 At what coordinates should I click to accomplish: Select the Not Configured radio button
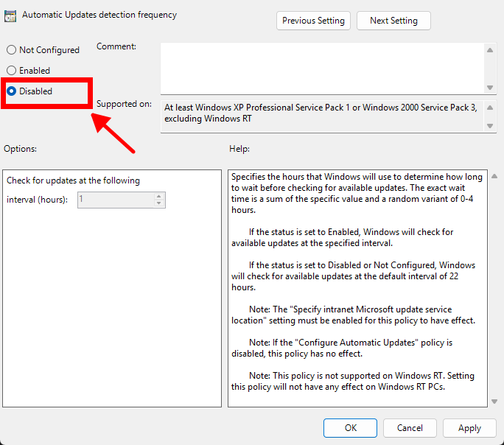pyautogui.click(x=11, y=50)
